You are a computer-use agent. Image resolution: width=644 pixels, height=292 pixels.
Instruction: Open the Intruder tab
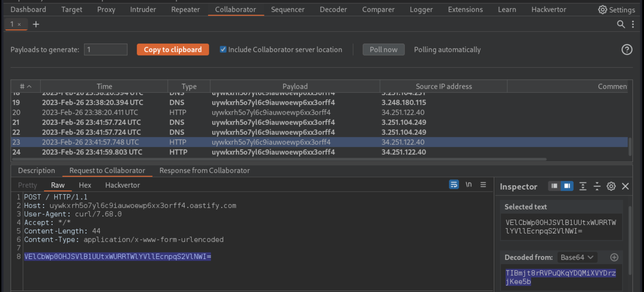pos(143,9)
